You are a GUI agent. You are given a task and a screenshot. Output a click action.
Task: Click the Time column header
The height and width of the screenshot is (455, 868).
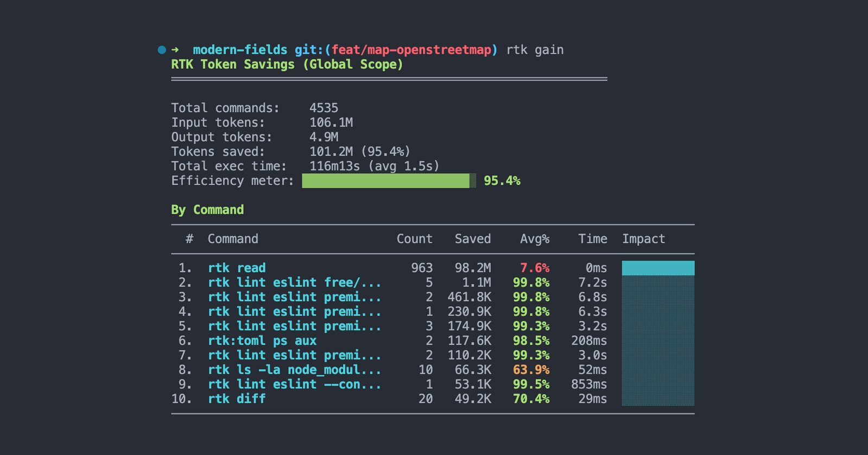[593, 239]
